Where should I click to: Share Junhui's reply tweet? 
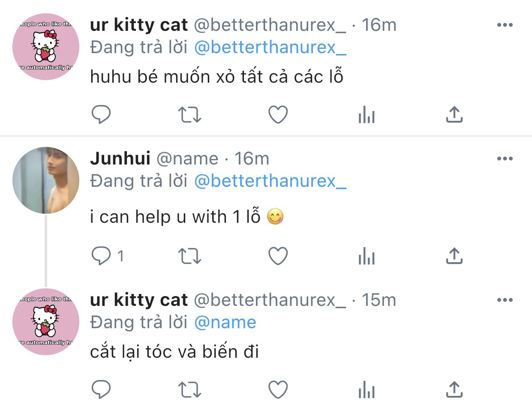(454, 256)
